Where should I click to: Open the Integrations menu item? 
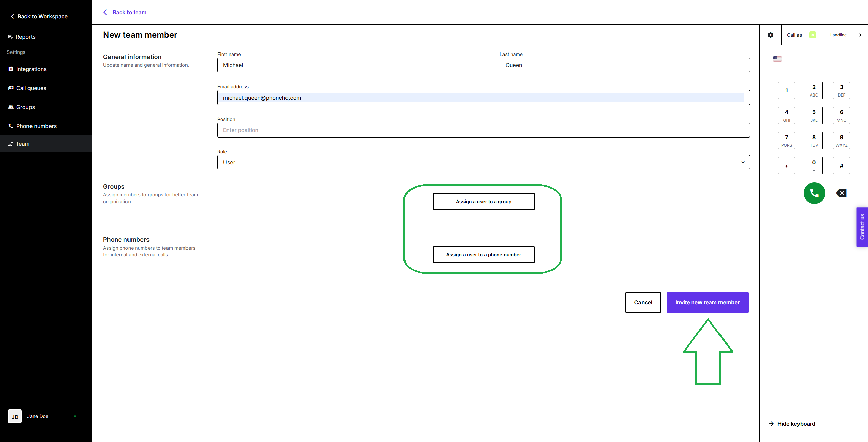click(31, 69)
